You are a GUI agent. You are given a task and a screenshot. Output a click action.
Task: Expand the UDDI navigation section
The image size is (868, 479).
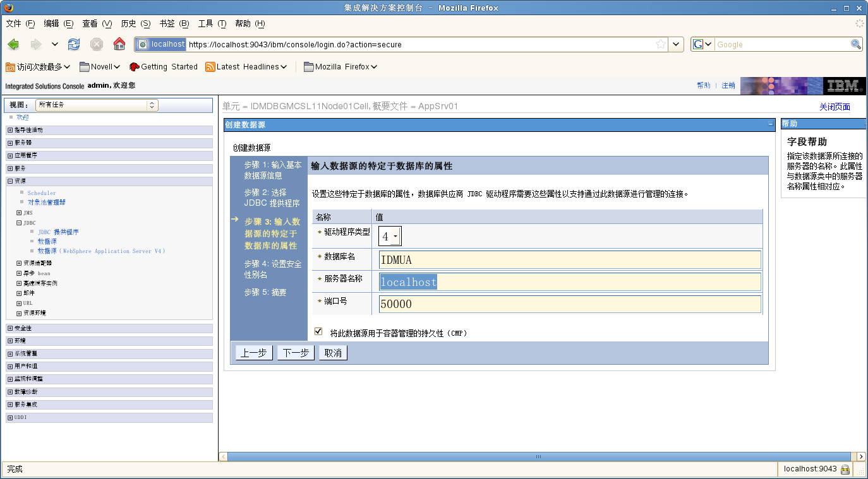pos(10,417)
